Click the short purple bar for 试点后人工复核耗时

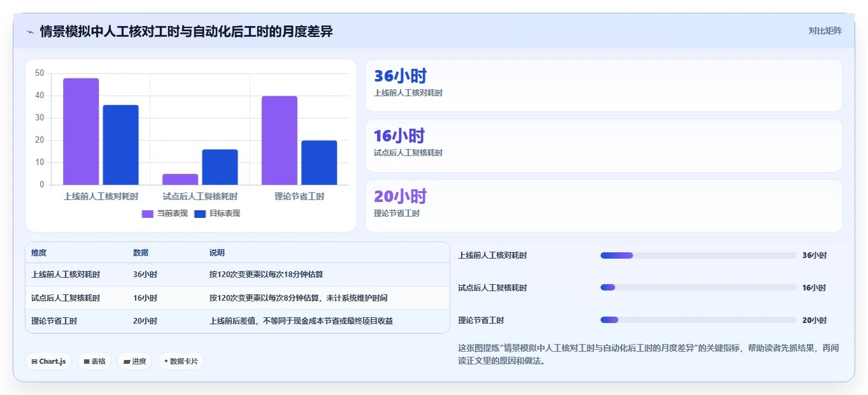180,180
